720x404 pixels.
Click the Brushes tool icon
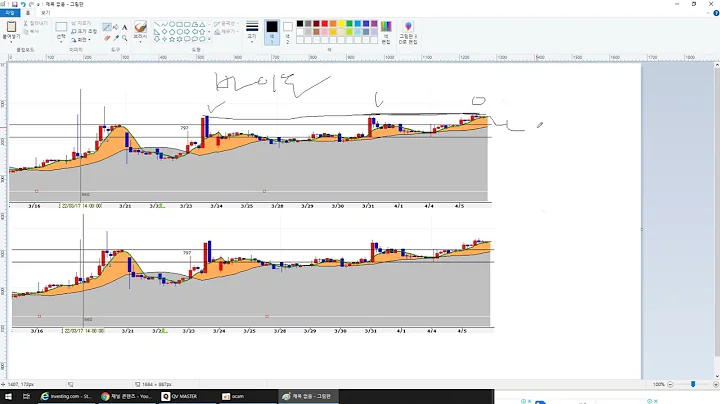pyautogui.click(x=141, y=27)
